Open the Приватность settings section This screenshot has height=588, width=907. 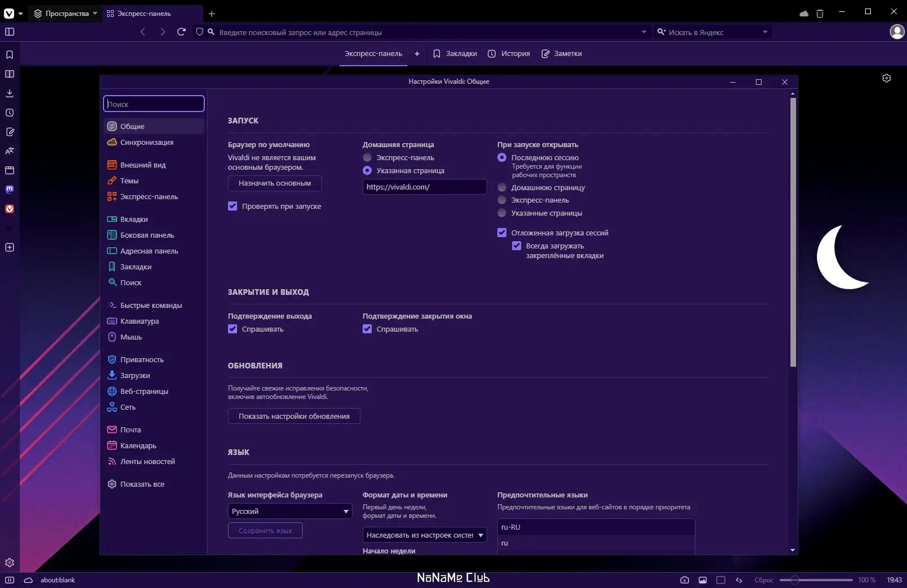coord(154,359)
